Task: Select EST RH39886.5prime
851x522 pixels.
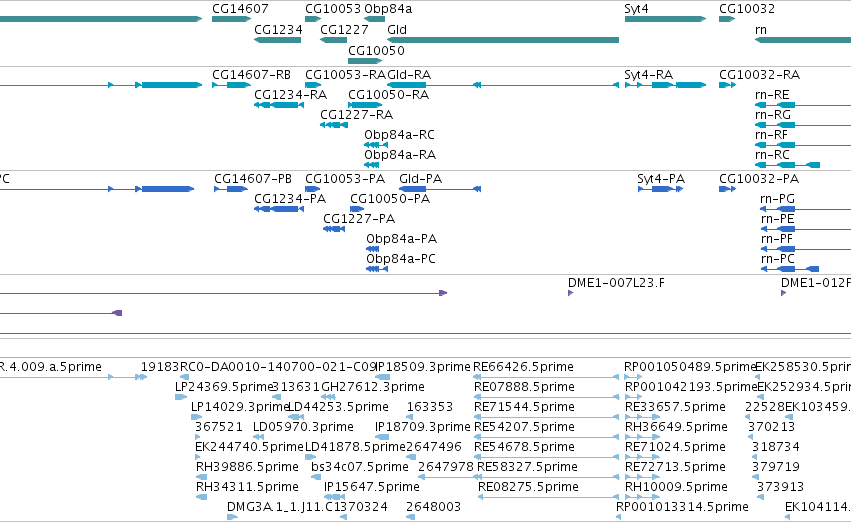Action: (x=247, y=468)
